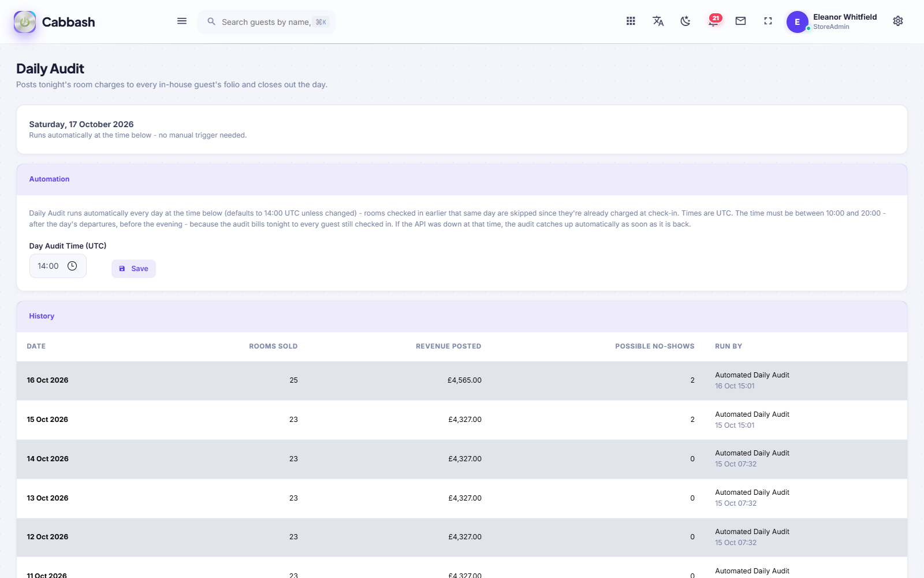Click the ⌘K shortcut badge
The image size is (924, 578).
click(321, 22)
